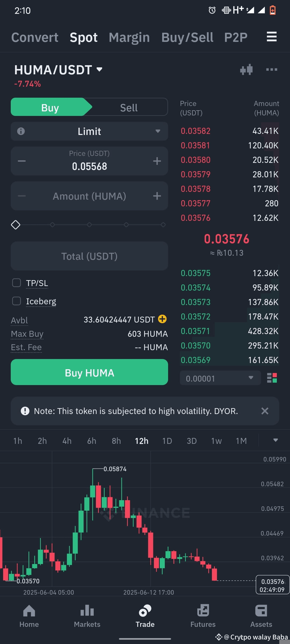Open Trade tab icon
The height and width of the screenshot is (644, 290).
coord(145,611)
